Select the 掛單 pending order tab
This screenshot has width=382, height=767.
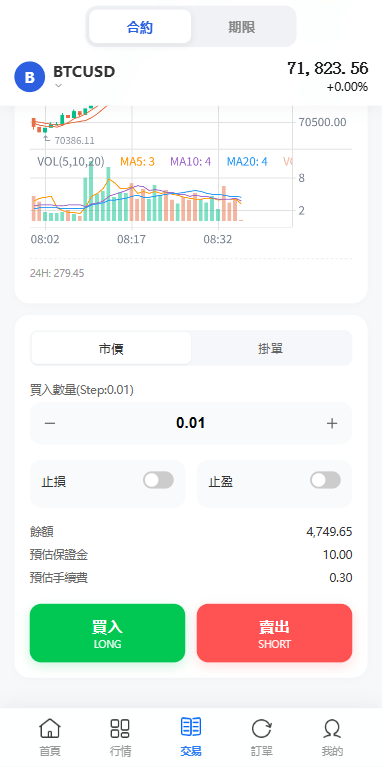(270, 348)
